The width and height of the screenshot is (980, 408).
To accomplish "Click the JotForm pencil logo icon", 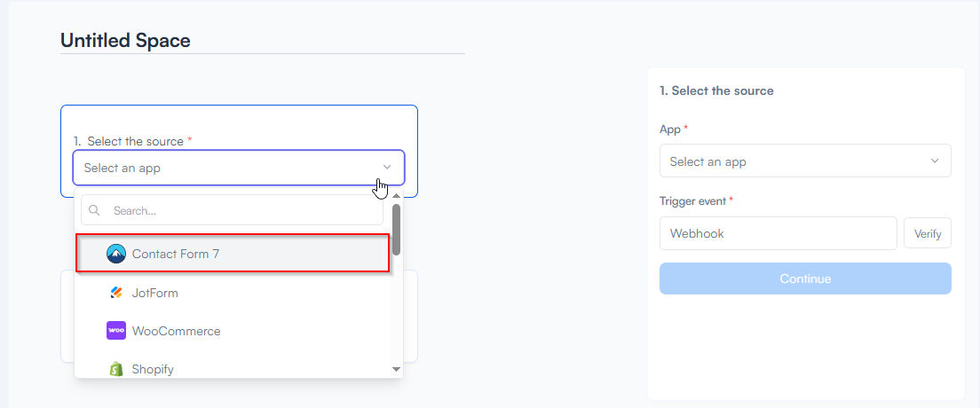I will [x=116, y=293].
